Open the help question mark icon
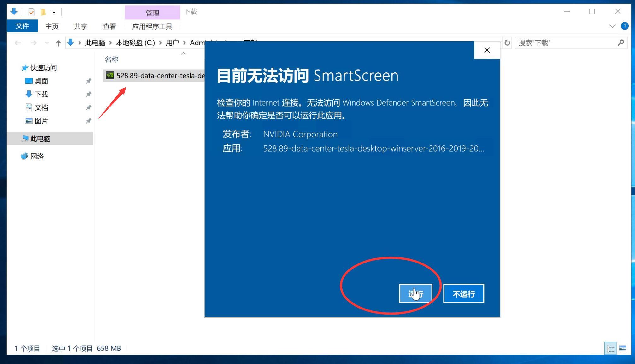 [x=624, y=26]
